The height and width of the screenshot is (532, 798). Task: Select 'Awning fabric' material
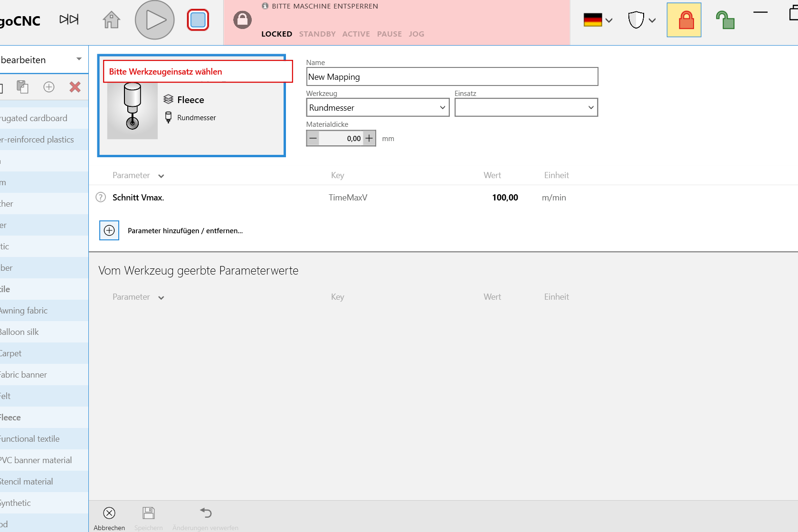click(x=44, y=311)
